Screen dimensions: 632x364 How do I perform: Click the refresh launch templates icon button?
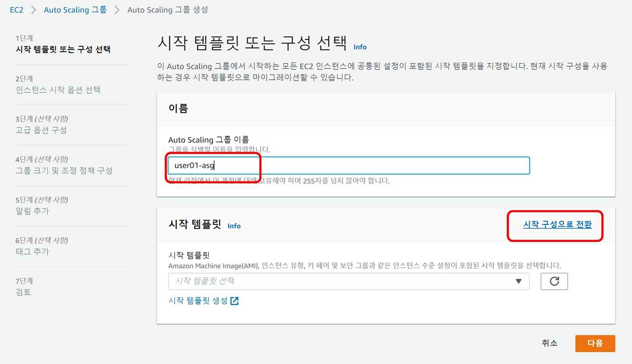point(554,281)
